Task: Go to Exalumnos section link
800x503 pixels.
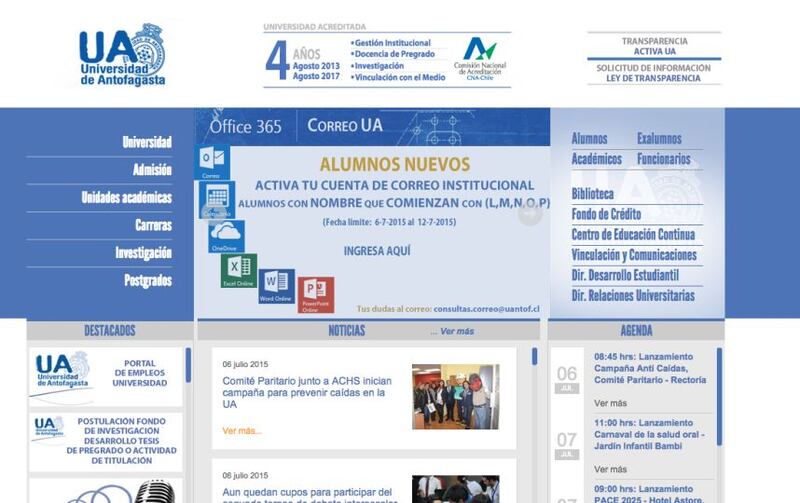Action: [x=659, y=138]
